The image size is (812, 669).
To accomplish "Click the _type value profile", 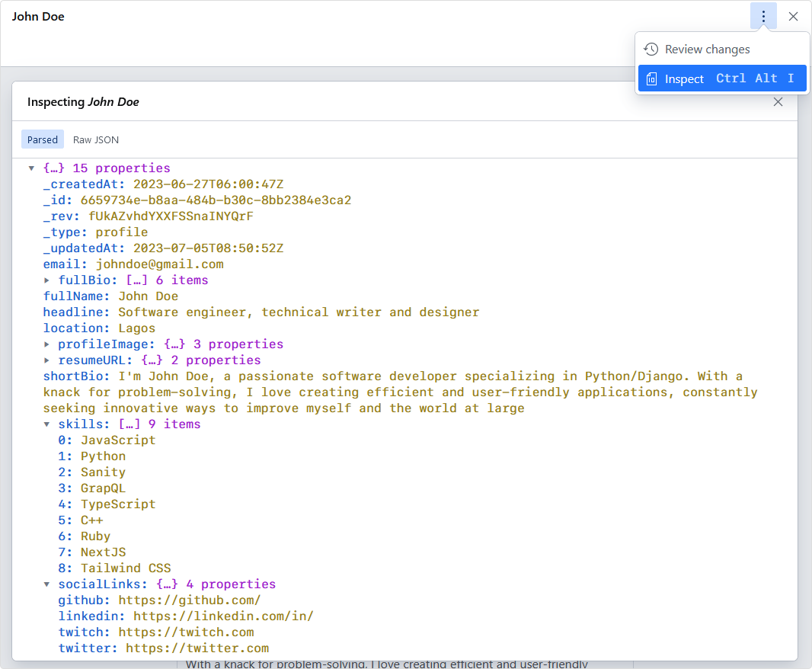I will [122, 232].
